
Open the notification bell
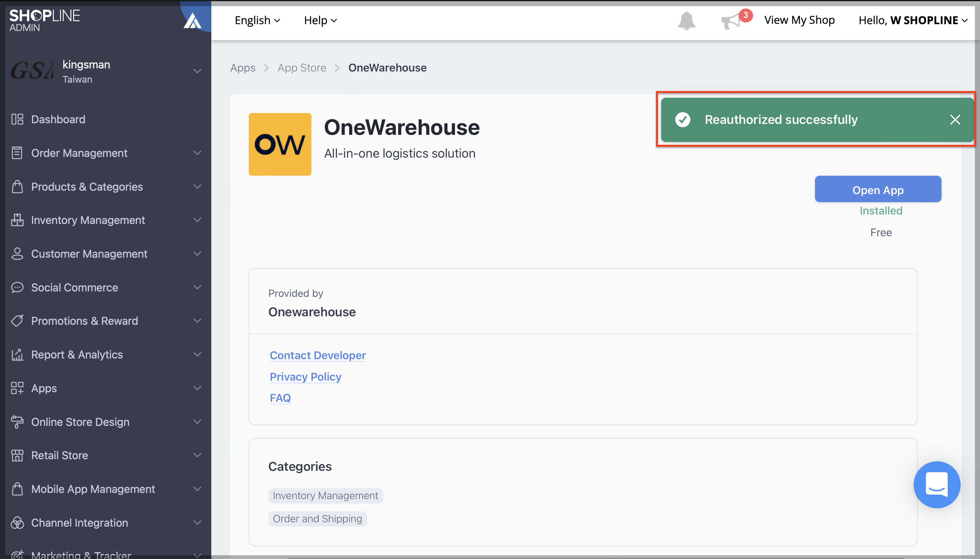[686, 20]
